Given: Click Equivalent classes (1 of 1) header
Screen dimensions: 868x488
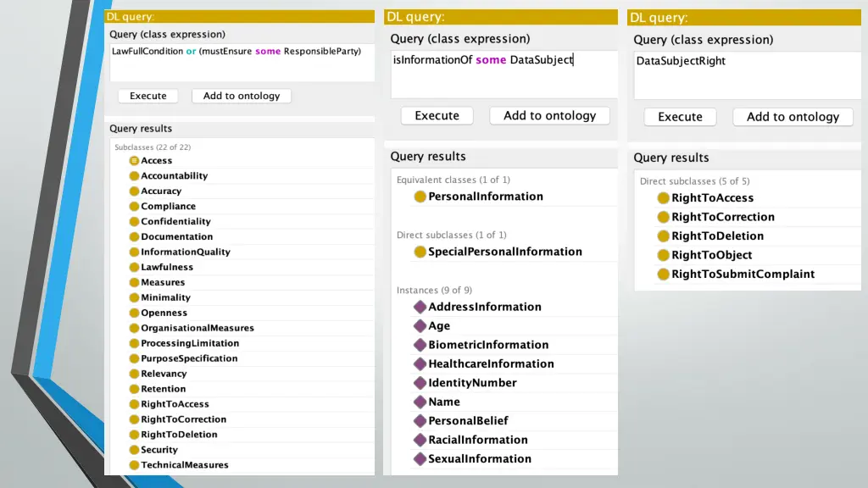Looking at the screenshot, I should (453, 180).
